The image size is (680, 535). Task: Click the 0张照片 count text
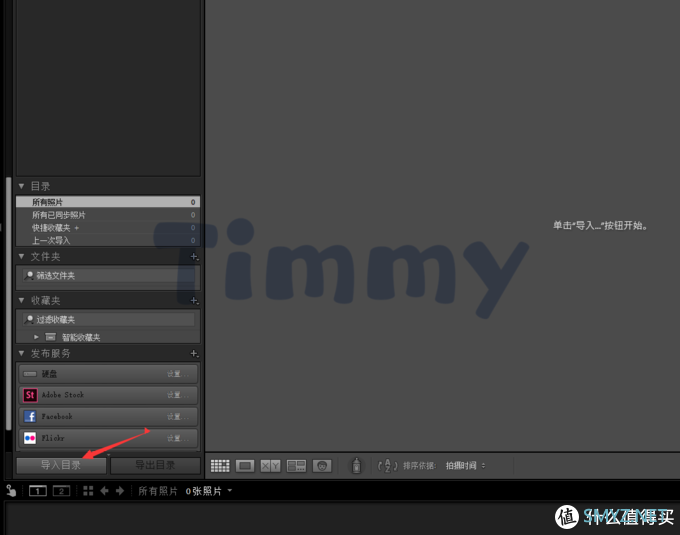tap(203, 491)
